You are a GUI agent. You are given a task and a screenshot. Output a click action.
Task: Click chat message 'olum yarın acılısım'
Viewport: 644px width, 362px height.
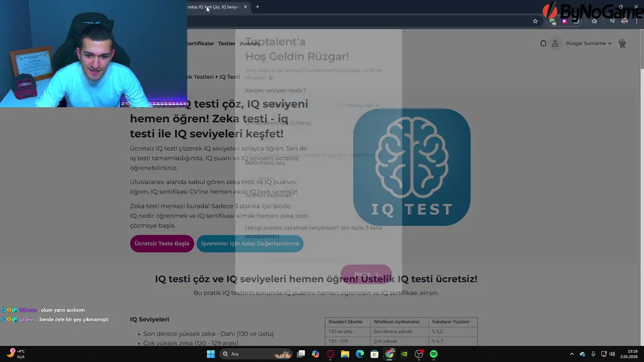pos(63,310)
